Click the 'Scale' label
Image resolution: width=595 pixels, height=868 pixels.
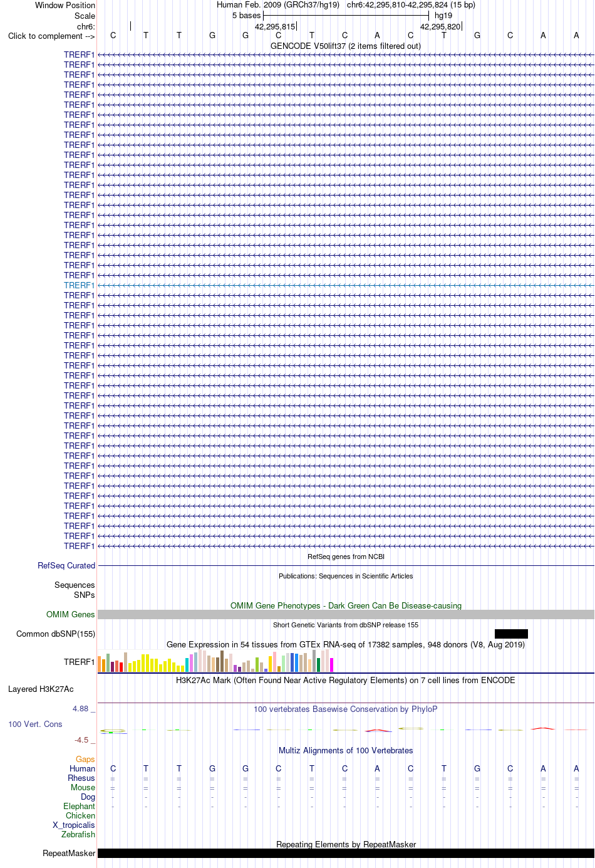coord(85,16)
